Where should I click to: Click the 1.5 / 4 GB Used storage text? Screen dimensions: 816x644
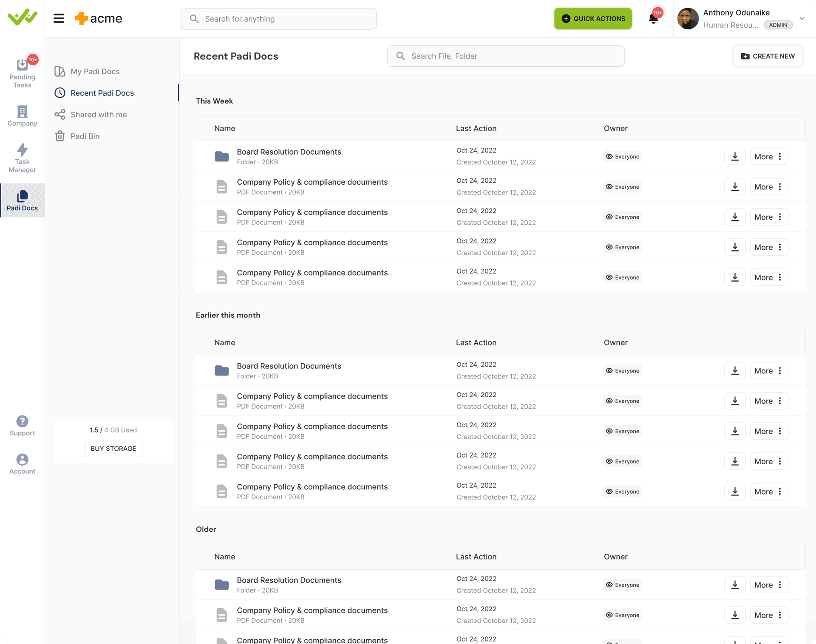click(x=113, y=430)
